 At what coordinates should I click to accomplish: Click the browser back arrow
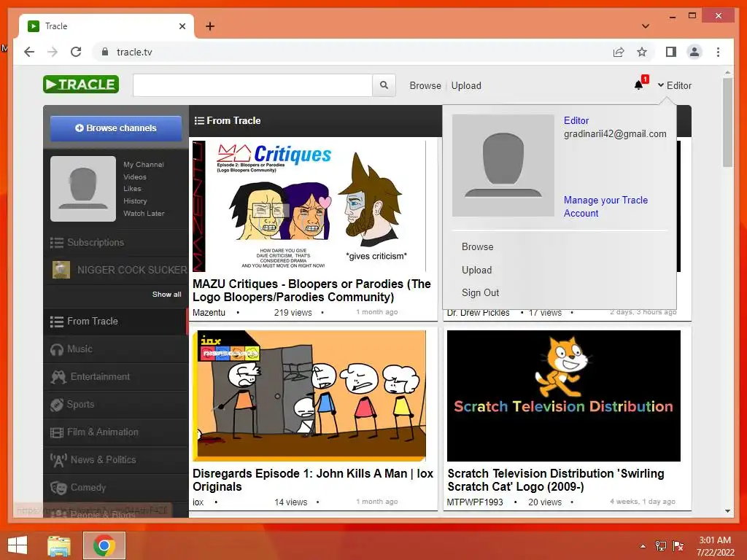[29, 52]
